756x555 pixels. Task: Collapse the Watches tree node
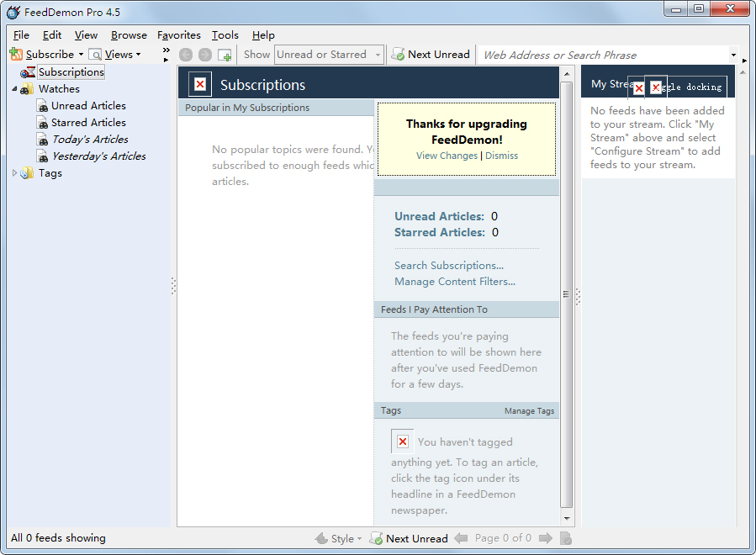(14, 89)
